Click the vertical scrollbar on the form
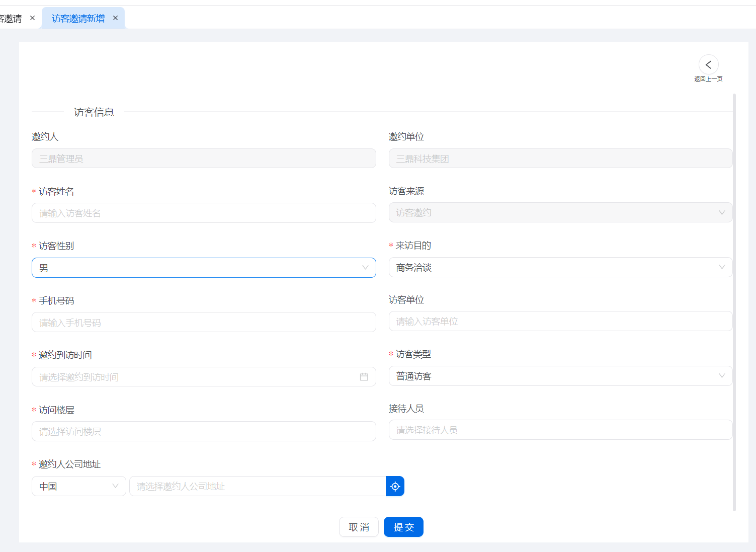Viewport: 756px width, 552px height. pos(734,302)
